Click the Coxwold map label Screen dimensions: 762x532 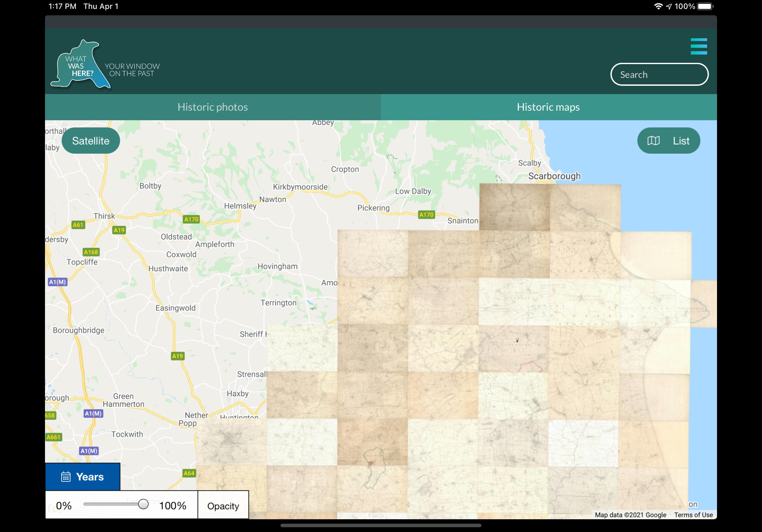(182, 255)
